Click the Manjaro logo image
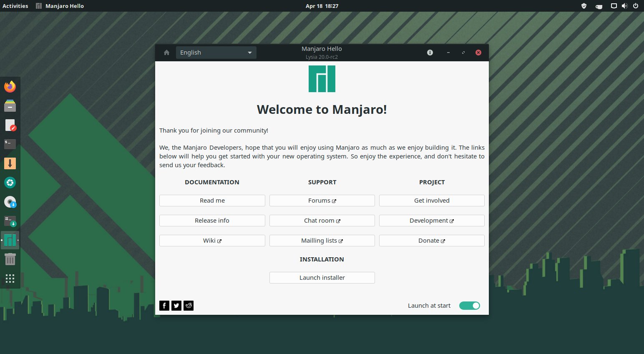Image resolution: width=644 pixels, height=354 pixels. click(x=322, y=79)
